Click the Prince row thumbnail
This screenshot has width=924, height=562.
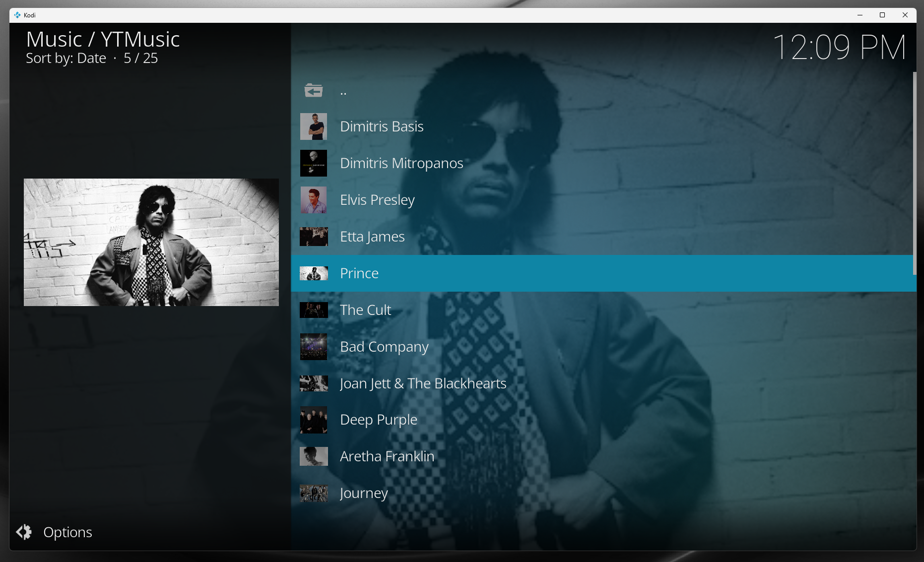point(314,273)
